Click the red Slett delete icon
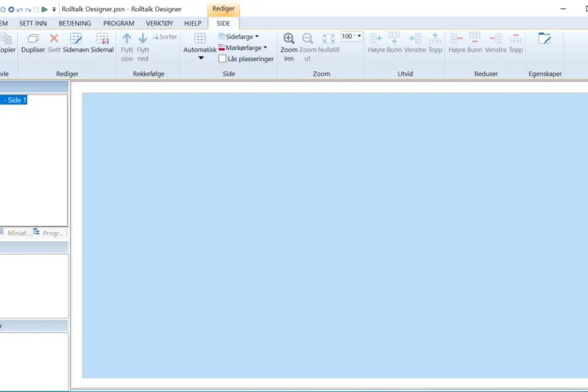The image size is (588, 392). click(x=54, y=39)
